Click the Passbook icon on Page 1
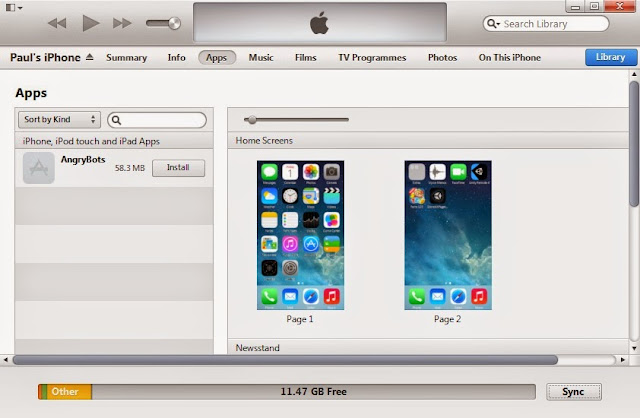Image resolution: width=640 pixels, height=418 pixels. click(x=331, y=244)
